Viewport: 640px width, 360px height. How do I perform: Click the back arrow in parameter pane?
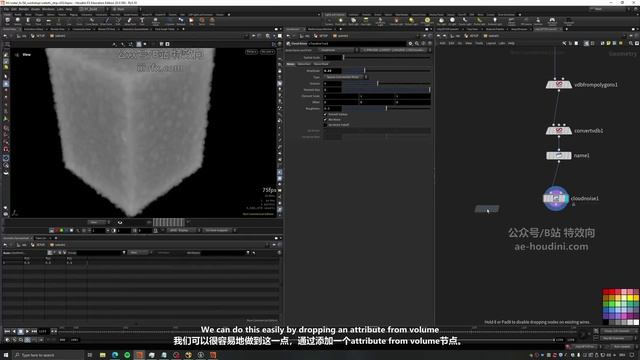[x=288, y=36]
